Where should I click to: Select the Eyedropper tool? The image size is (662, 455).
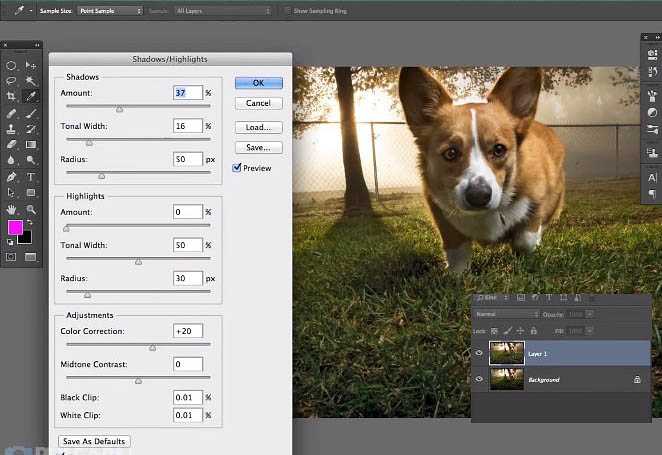[31, 97]
